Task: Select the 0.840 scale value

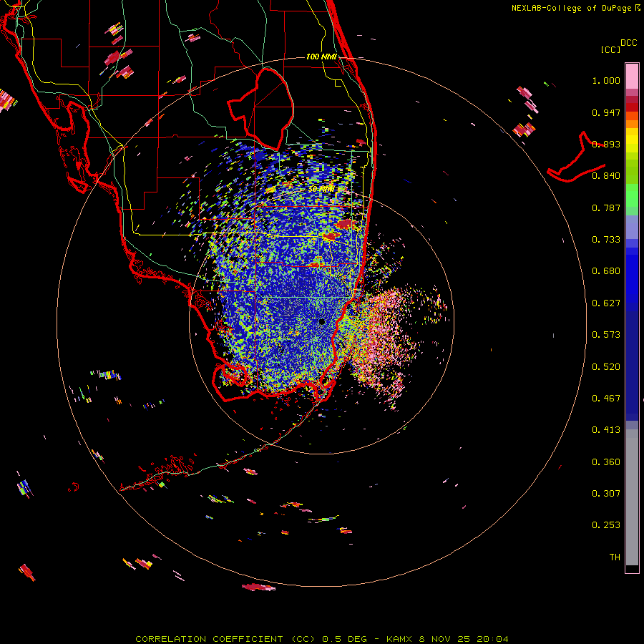Action: pyautogui.click(x=606, y=176)
